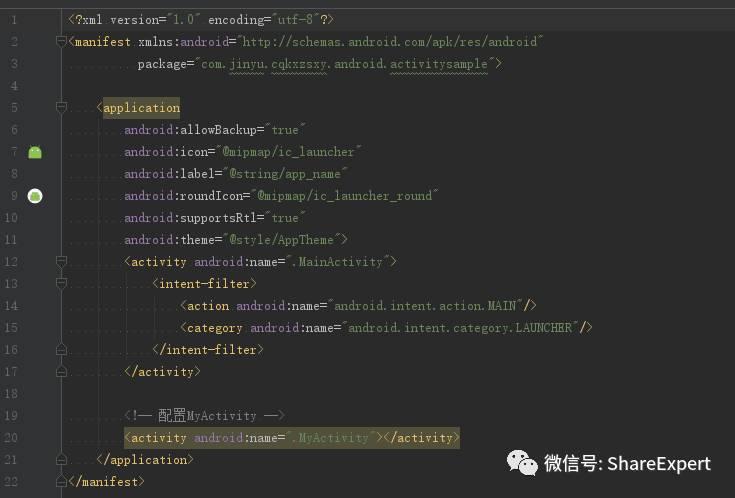The width and height of the screenshot is (735, 498).
Task: Click the WeChat logo in the watermark
Action: [521, 462]
